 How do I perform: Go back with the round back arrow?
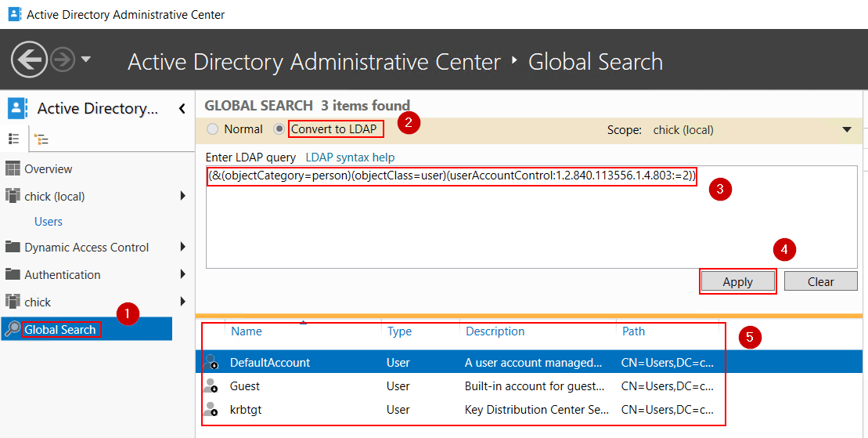click(29, 60)
